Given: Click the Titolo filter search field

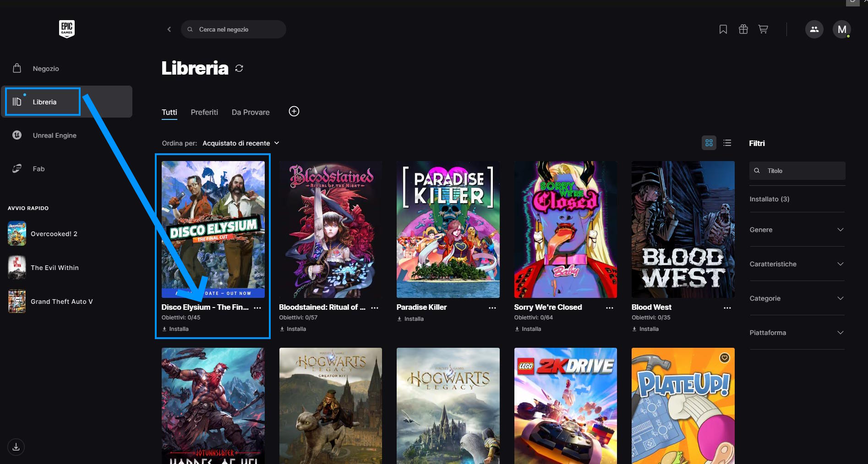Looking at the screenshot, I should click(802, 171).
